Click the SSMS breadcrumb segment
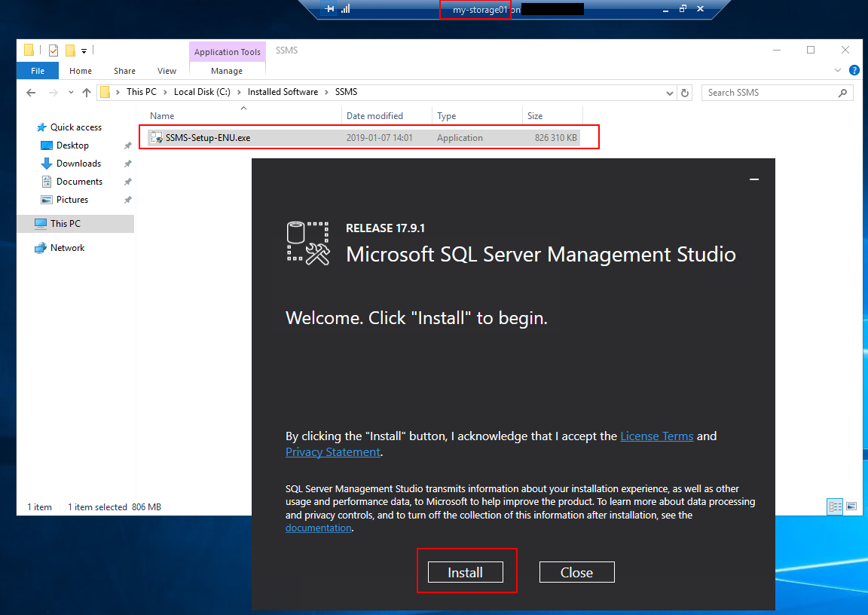 346,92
